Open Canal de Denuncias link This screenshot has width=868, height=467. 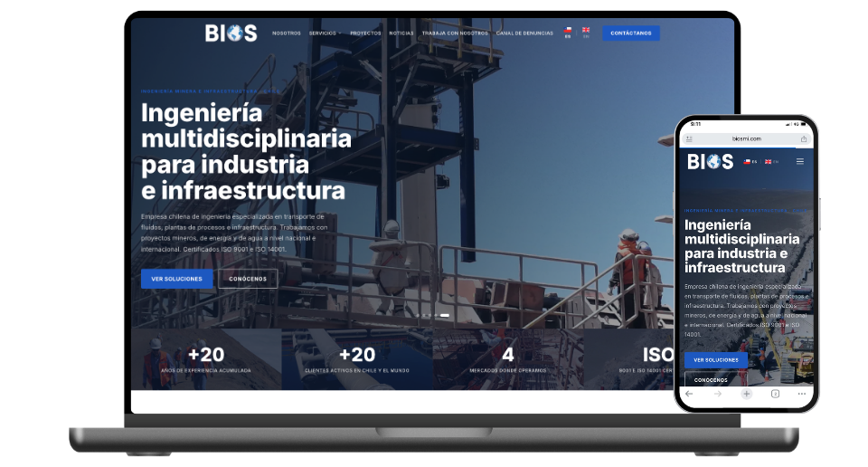point(524,33)
